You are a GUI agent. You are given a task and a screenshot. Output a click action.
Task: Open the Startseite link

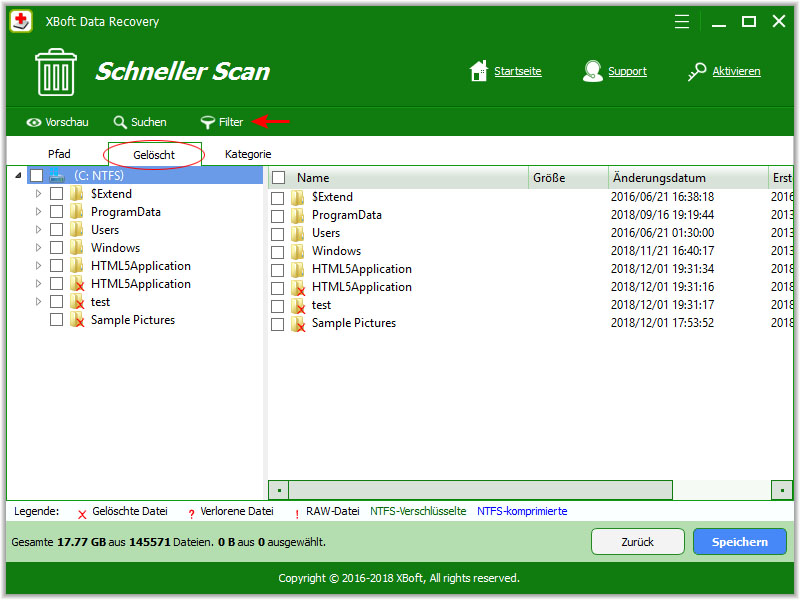tap(517, 71)
